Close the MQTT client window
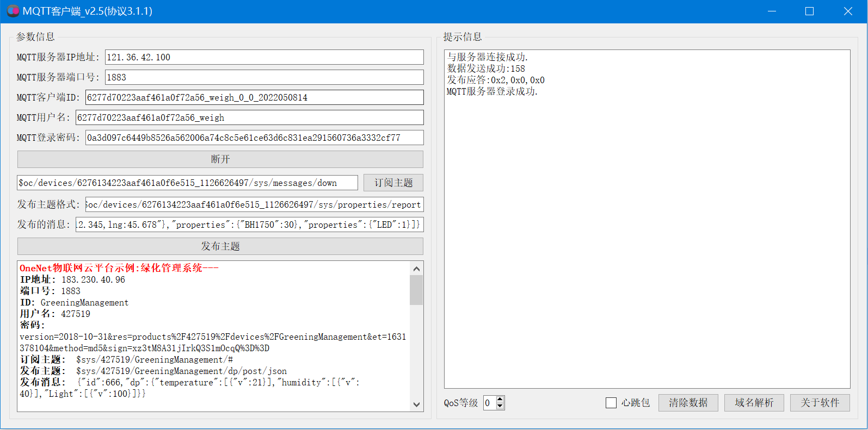868x430 pixels. click(848, 11)
